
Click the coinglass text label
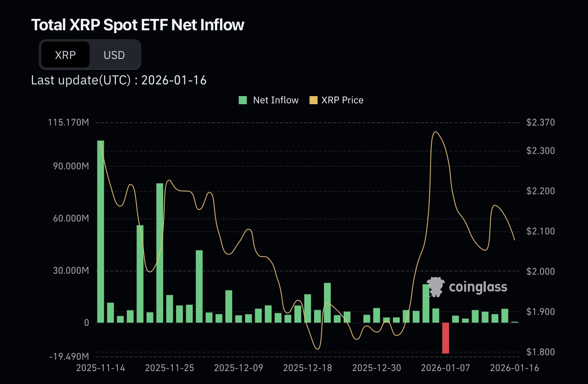point(478,287)
